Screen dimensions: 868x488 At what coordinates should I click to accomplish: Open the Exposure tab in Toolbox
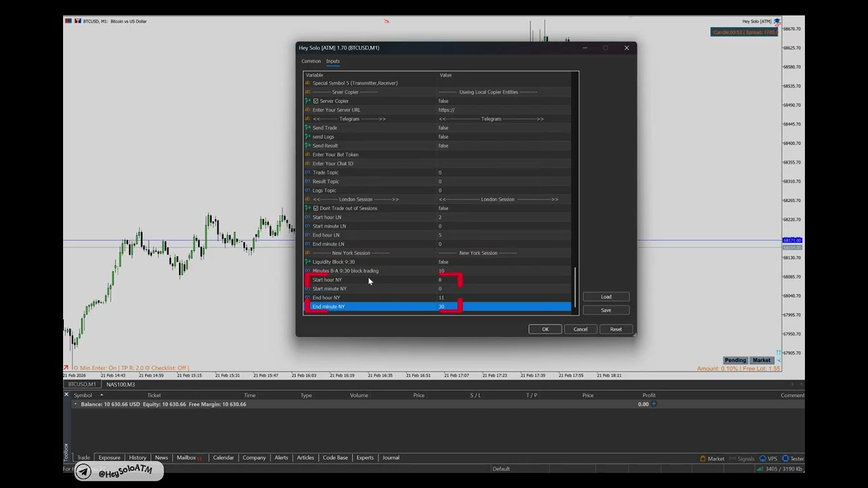tap(109, 457)
